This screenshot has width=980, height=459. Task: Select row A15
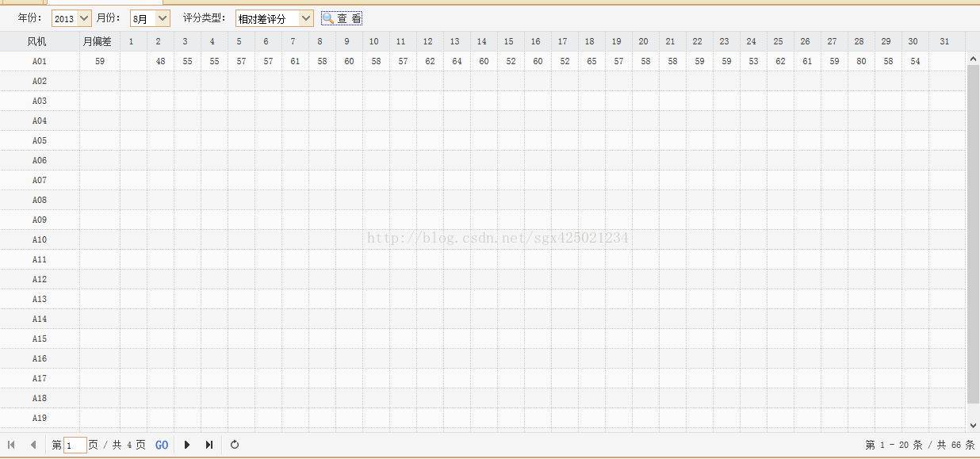click(483, 339)
